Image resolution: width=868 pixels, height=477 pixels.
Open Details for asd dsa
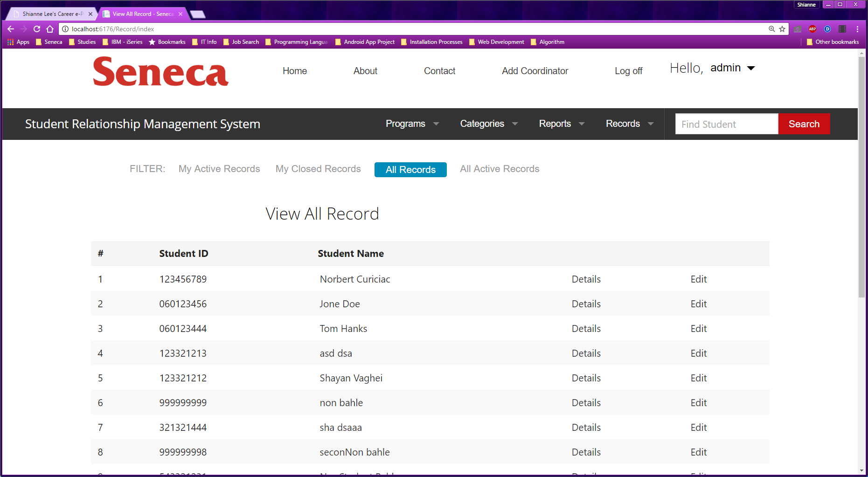tap(586, 353)
